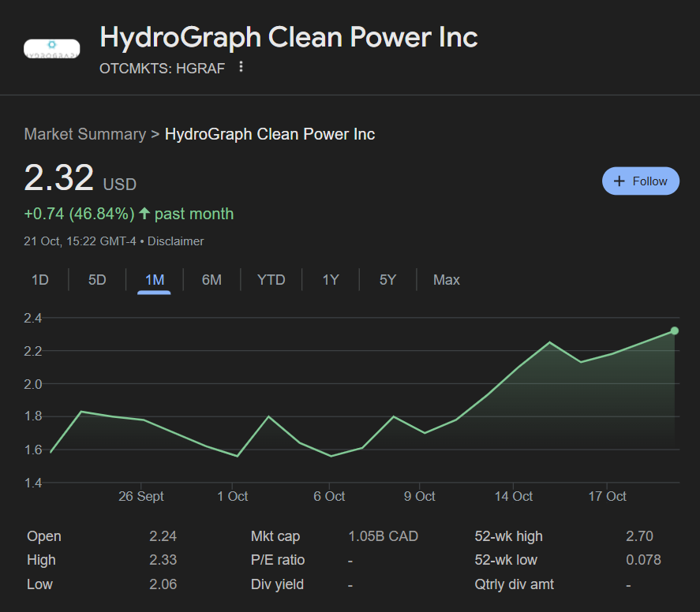Click the 1 Oct axis date label
The width and height of the screenshot is (700, 612).
[x=232, y=496]
